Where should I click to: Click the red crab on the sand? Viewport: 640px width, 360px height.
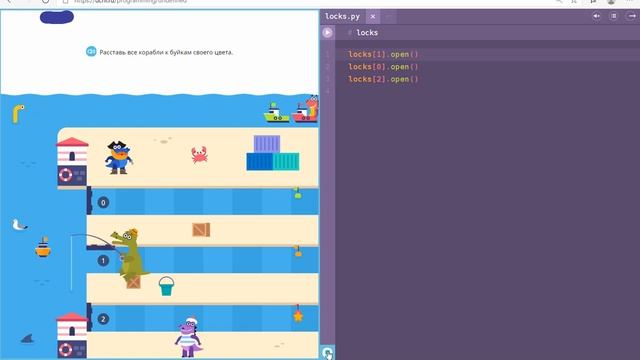pos(199,155)
